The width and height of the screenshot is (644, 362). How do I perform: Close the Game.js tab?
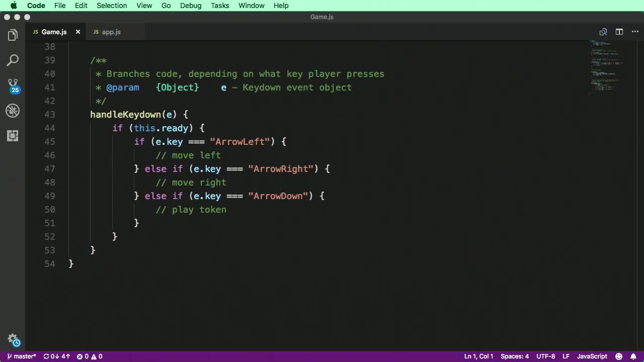(x=78, y=32)
